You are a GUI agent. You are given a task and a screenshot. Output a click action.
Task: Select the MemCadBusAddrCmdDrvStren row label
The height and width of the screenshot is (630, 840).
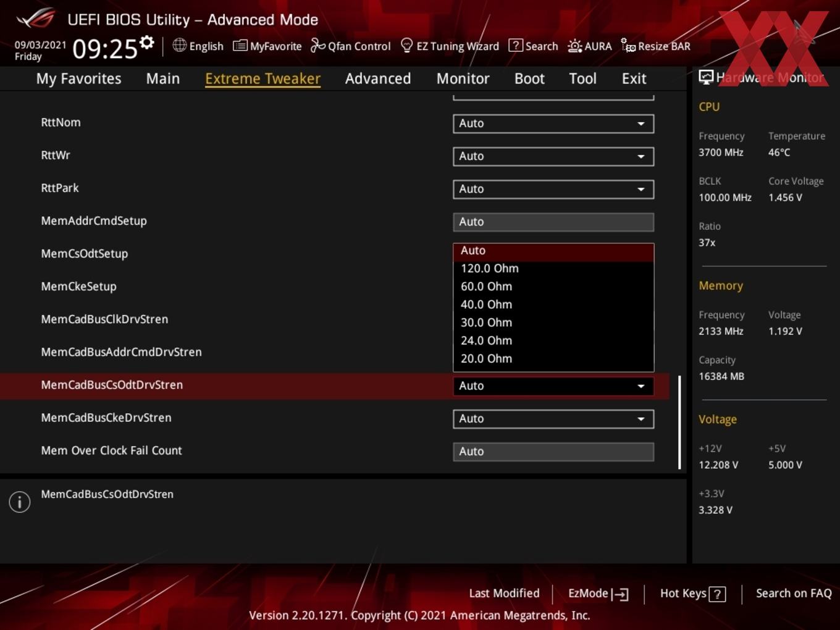(121, 352)
